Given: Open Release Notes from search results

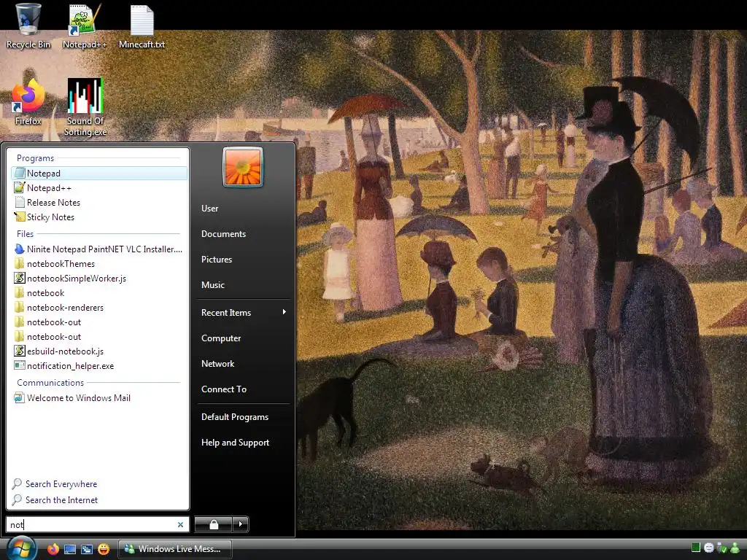Looking at the screenshot, I should click(99, 203).
